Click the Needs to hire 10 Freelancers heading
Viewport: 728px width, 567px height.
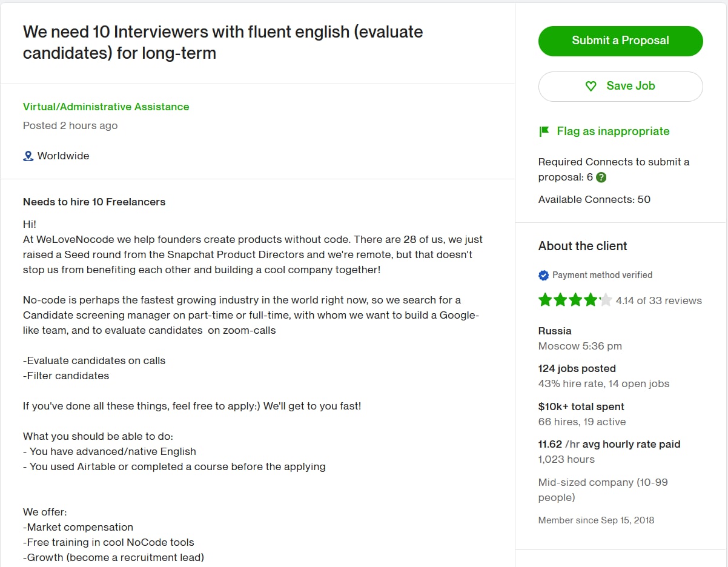(x=94, y=202)
